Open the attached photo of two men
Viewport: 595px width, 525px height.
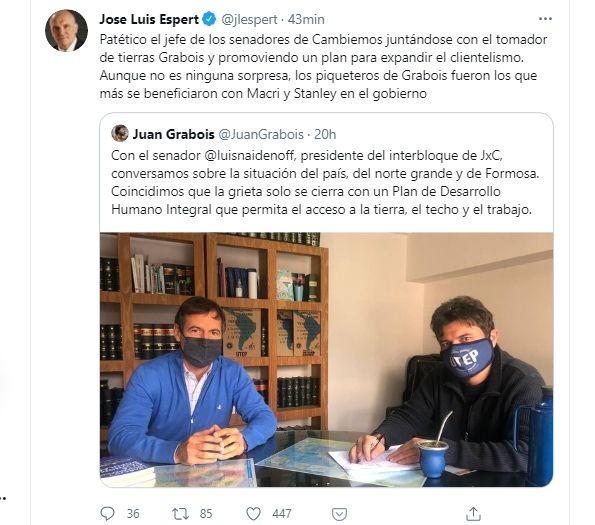point(326,360)
